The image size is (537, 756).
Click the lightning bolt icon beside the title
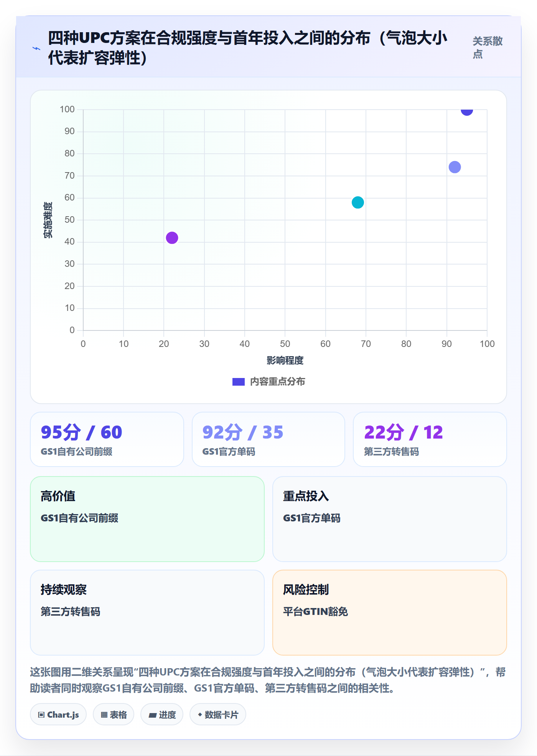[36, 48]
